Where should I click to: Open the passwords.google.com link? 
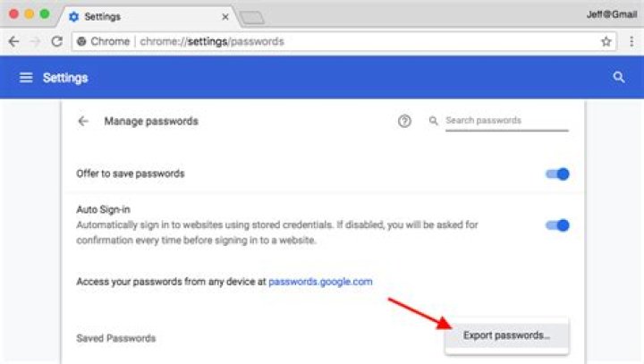pos(320,281)
